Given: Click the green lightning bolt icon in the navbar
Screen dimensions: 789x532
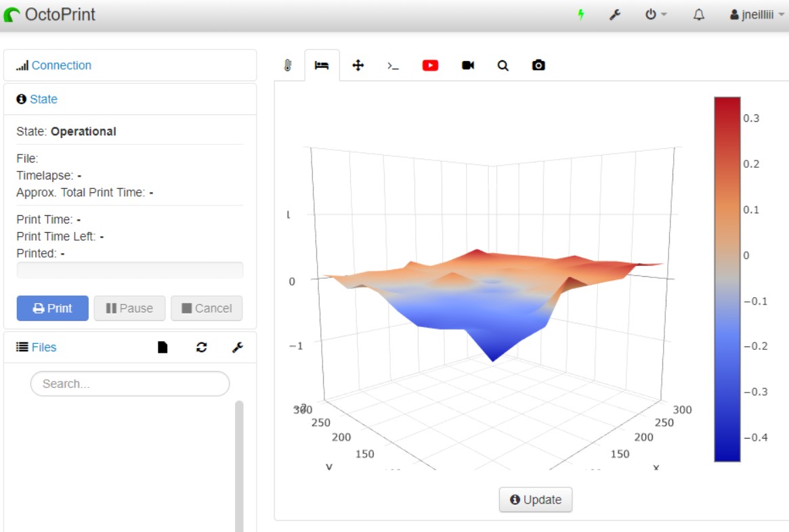Looking at the screenshot, I should [580, 15].
